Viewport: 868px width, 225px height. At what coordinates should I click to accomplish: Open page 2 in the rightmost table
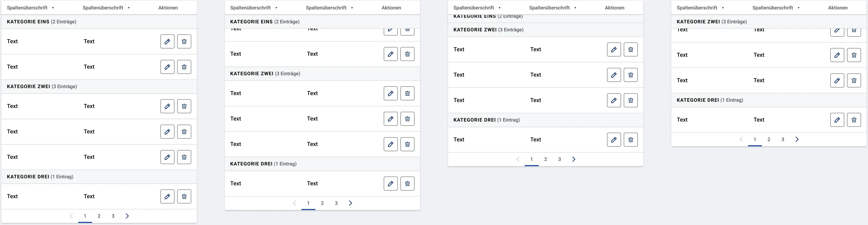coord(769,139)
